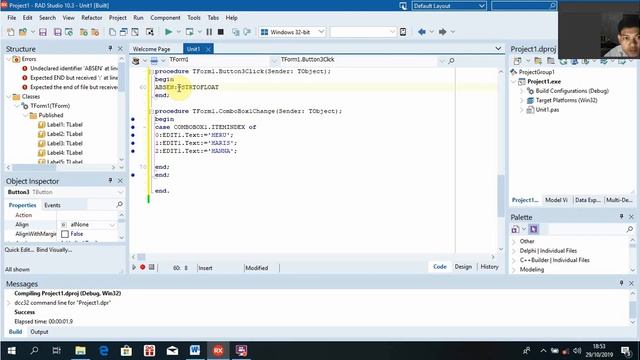Viewport: 640px width, 360px height.
Task: Toggle breakpoint on the 'case COMBOBOX1' line
Action: pyautogui.click(x=133, y=127)
